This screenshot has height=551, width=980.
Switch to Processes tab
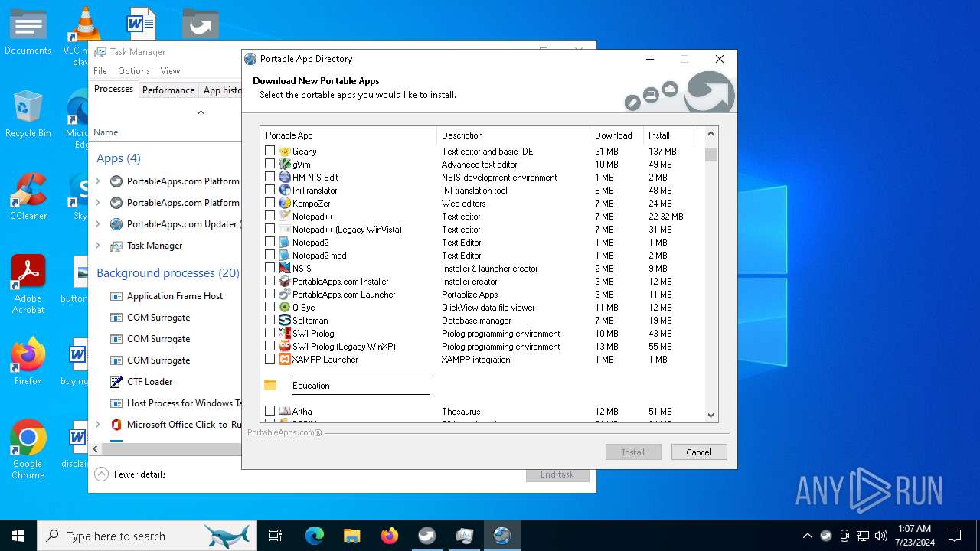(x=113, y=90)
